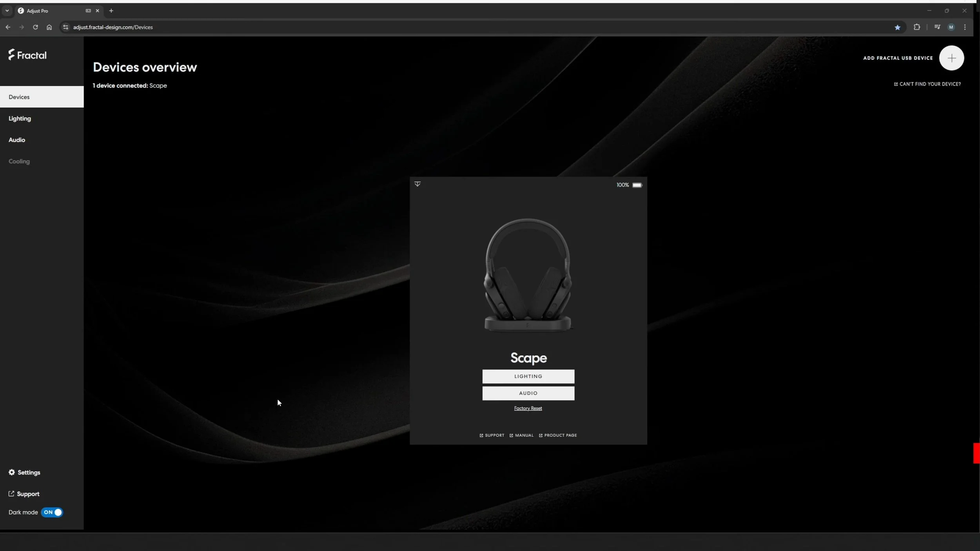Click the Fractal logo in the sidebar

pyautogui.click(x=27, y=55)
